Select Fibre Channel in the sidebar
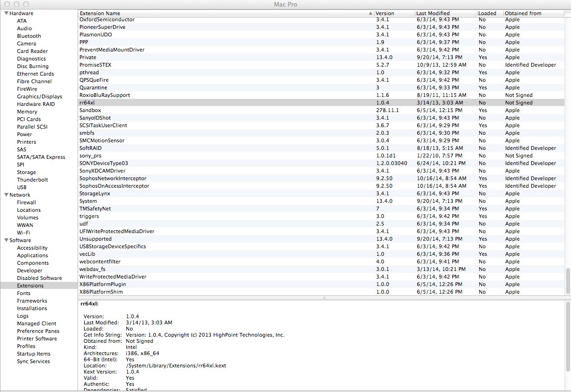 click(x=35, y=81)
